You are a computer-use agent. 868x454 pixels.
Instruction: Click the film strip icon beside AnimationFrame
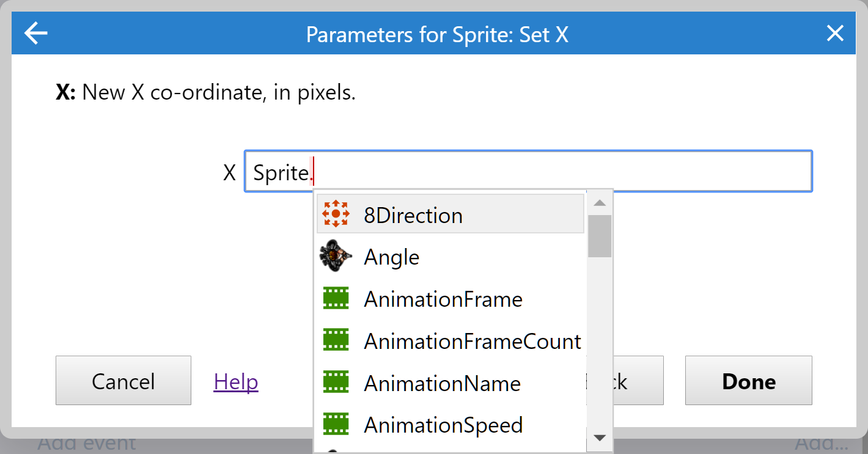336,299
